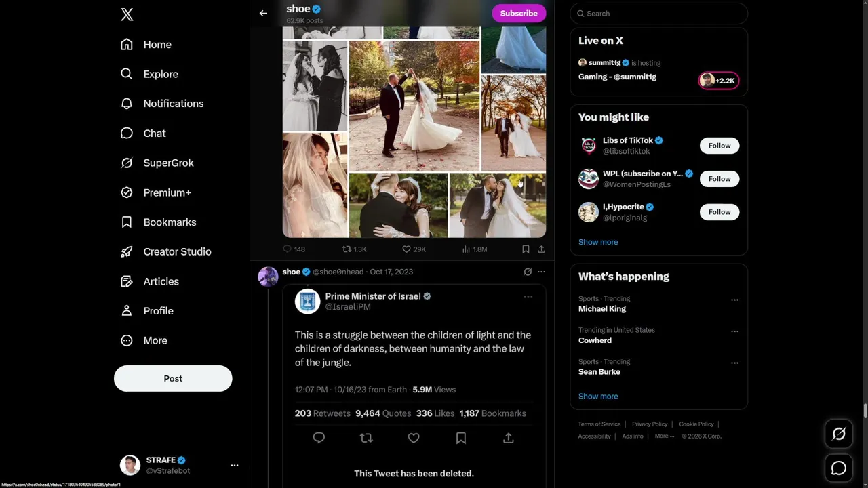Open the Cookie Policy link
This screenshot has height=488, width=868.
tap(696, 424)
